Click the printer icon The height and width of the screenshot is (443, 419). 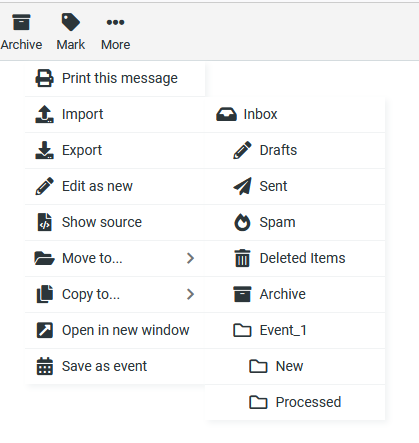point(44,78)
